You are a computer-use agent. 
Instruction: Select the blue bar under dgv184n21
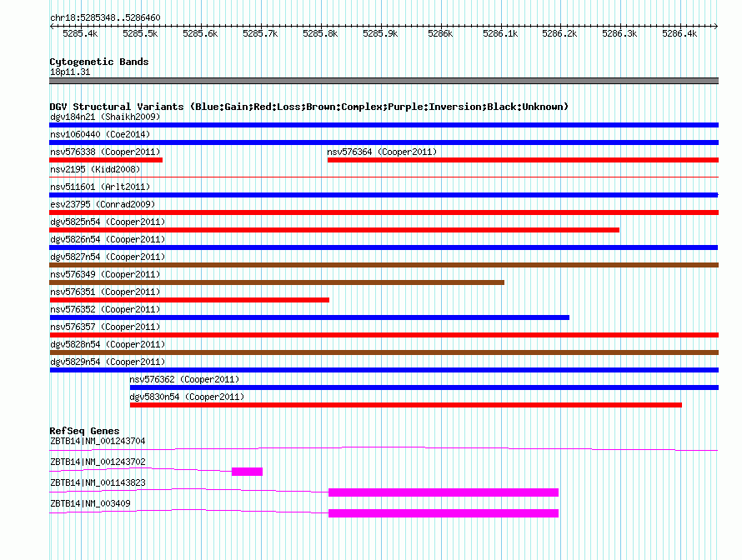coord(384,125)
